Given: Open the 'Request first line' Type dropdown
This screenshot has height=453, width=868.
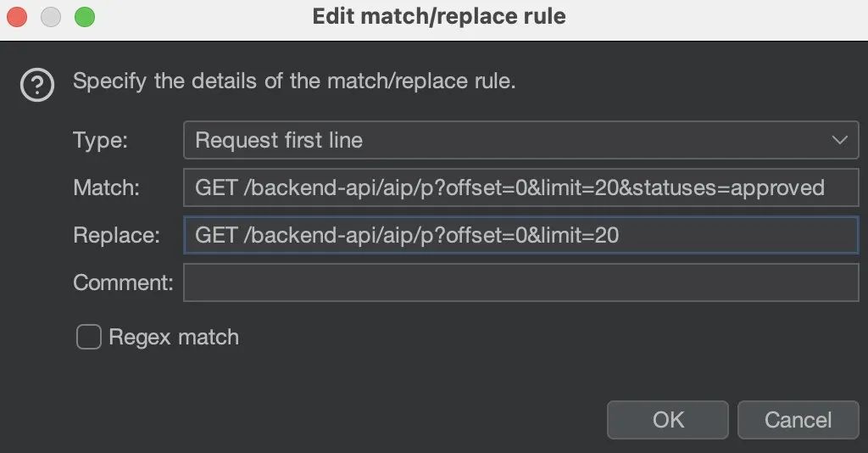Looking at the screenshot, I should (x=509, y=140).
